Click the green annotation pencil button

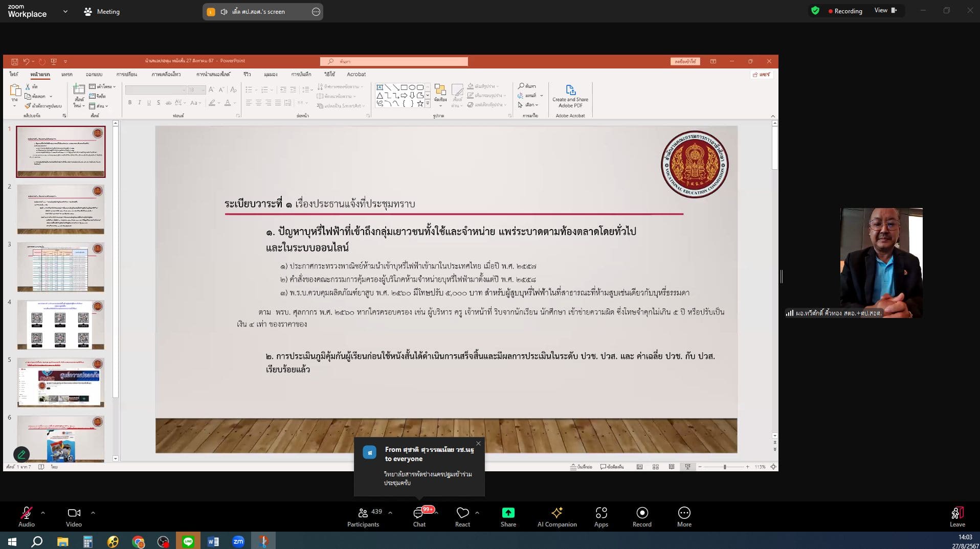point(21,453)
